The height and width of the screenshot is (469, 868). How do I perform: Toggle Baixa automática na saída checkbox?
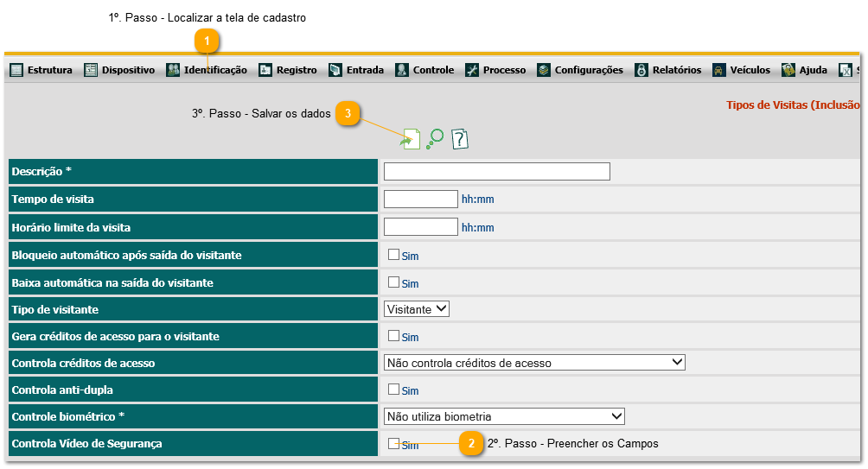tap(393, 282)
